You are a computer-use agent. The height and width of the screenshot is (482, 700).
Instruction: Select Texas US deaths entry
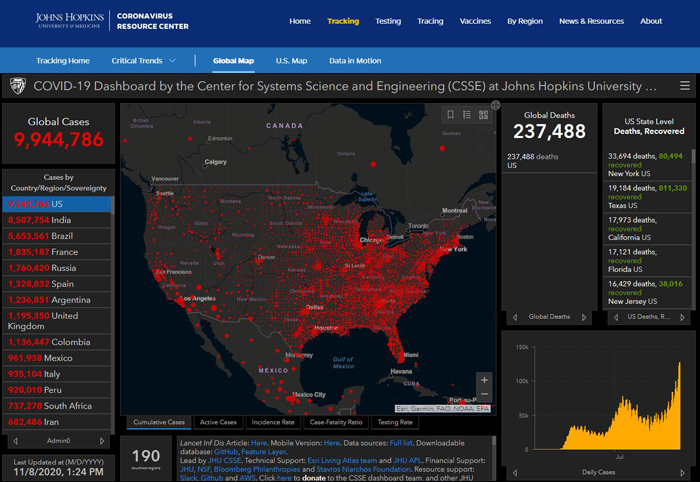click(647, 197)
